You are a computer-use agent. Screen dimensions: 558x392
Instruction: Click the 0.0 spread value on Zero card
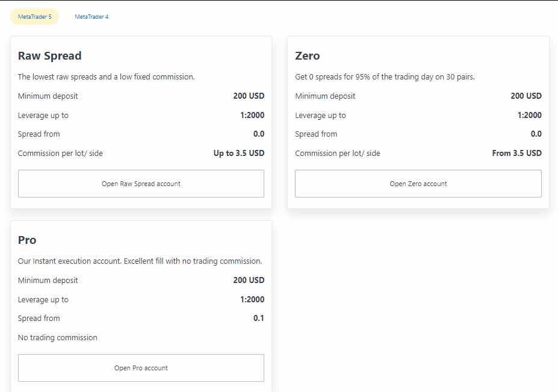coord(538,134)
